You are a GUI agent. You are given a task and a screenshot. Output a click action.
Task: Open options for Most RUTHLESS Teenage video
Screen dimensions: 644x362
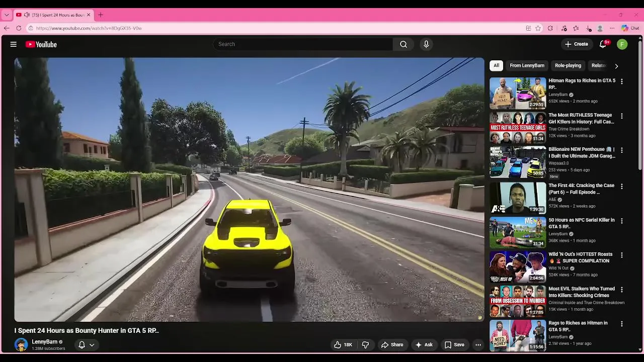(x=622, y=116)
